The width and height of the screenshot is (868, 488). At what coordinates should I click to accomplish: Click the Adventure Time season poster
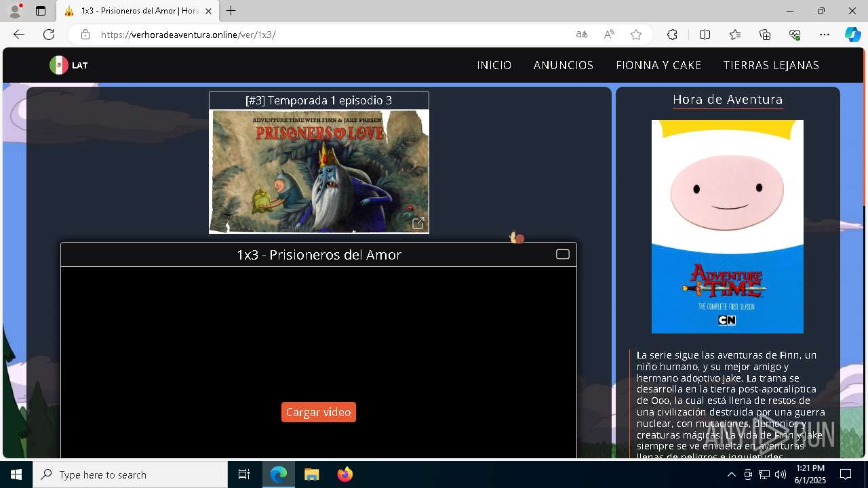(x=728, y=226)
